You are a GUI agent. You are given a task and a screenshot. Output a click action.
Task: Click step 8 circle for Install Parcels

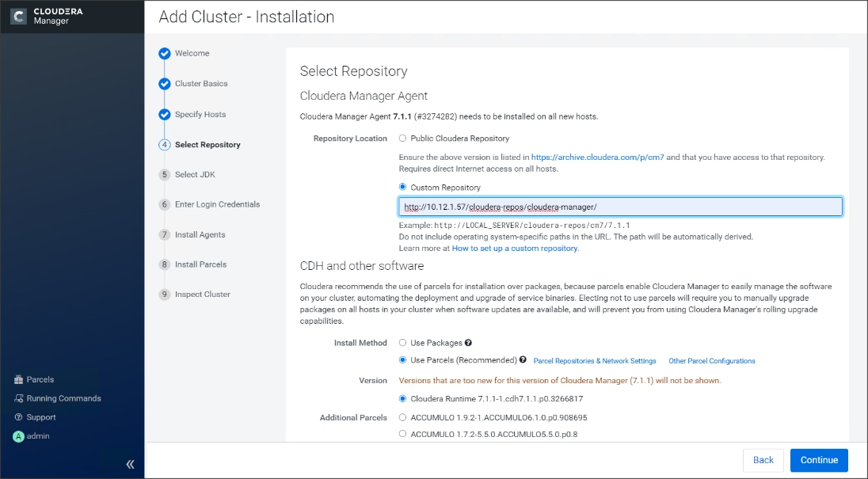(x=165, y=264)
